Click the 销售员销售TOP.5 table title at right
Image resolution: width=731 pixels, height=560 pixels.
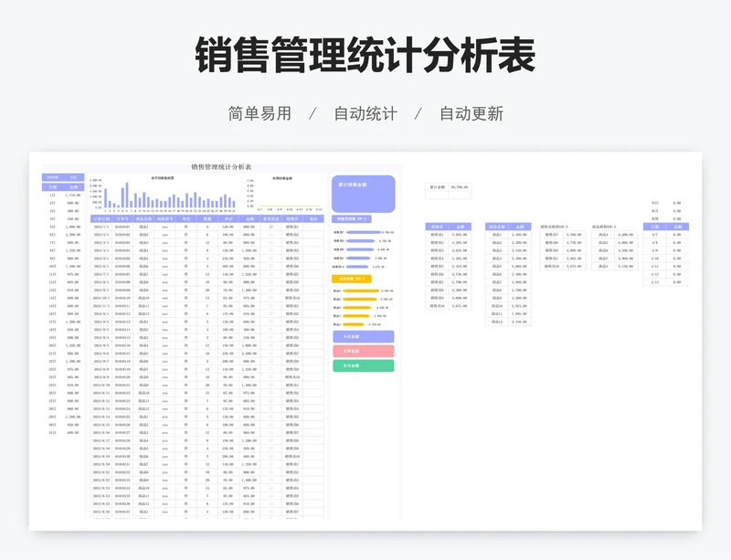coord(554,227)
